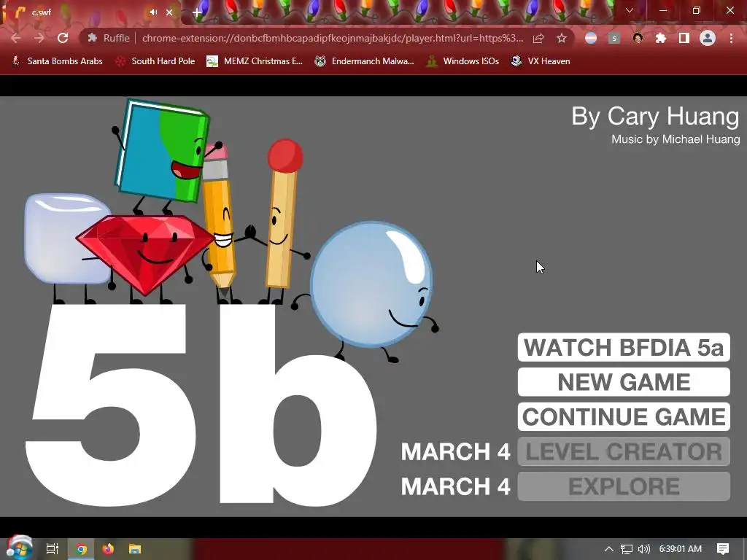The width and height of the screenshot is (747, 560).
Task: Mute the c.swf tab audio icon
Action: (x=153, y=12)
